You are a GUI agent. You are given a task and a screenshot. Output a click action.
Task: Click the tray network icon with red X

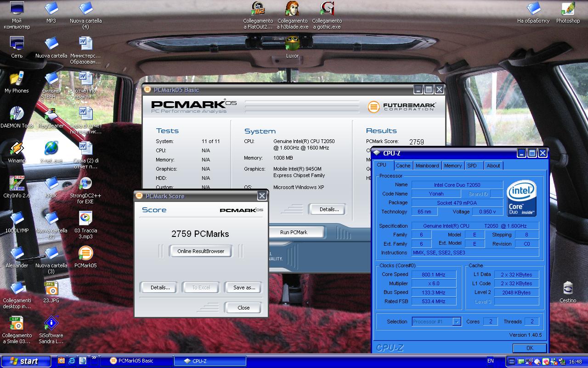click(529, 361)
